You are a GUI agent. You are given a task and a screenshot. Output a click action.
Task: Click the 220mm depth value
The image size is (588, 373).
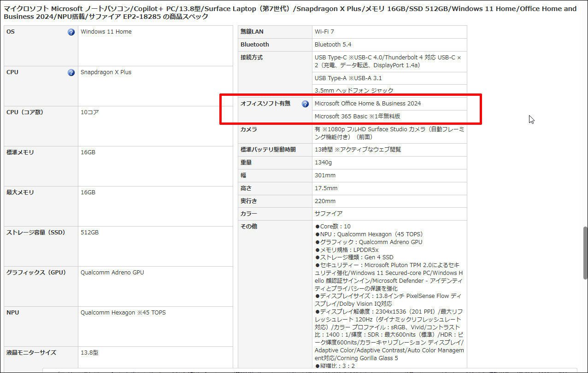[x=325, y=201]
